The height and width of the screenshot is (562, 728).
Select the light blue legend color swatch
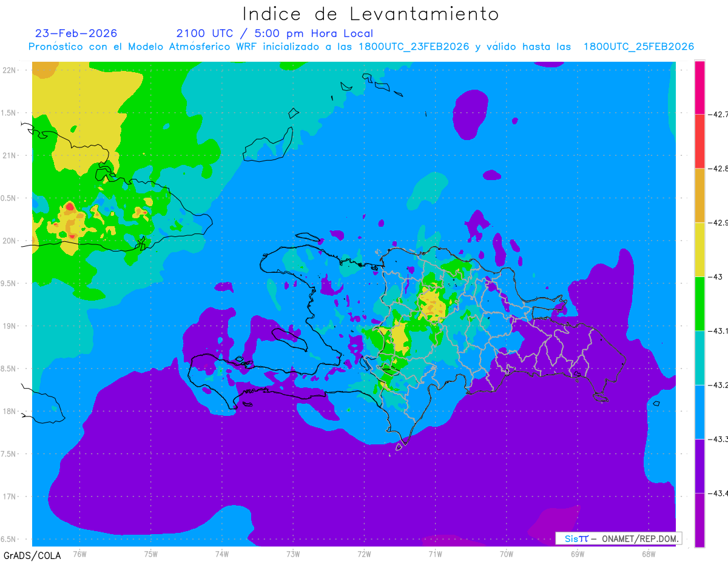tap(699, 412)
